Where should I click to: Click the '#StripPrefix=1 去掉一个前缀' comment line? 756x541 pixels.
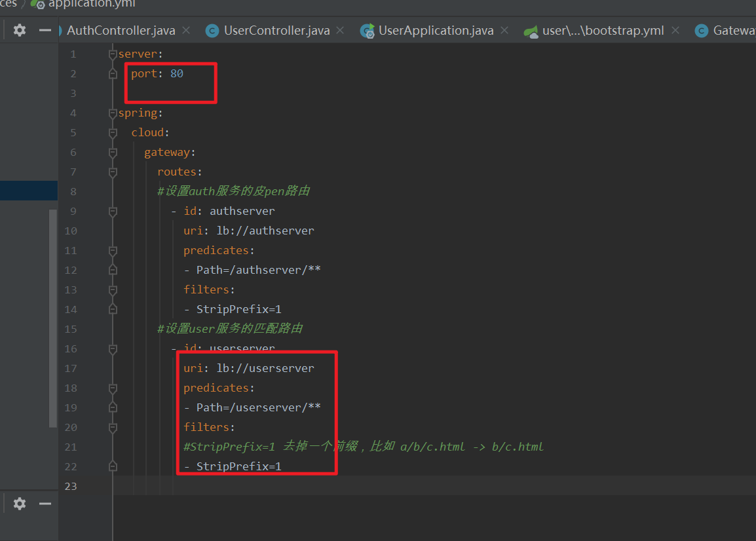point(363,447)
